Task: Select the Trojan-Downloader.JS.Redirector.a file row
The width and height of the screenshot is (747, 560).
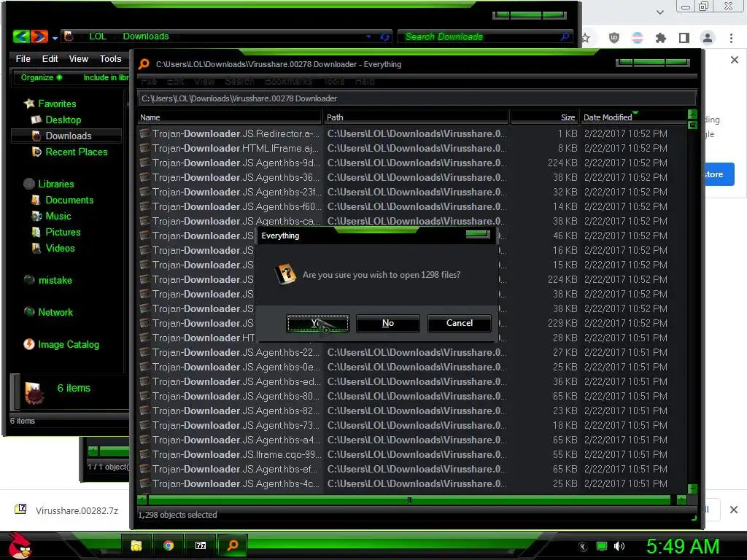Action: (412, 134)
